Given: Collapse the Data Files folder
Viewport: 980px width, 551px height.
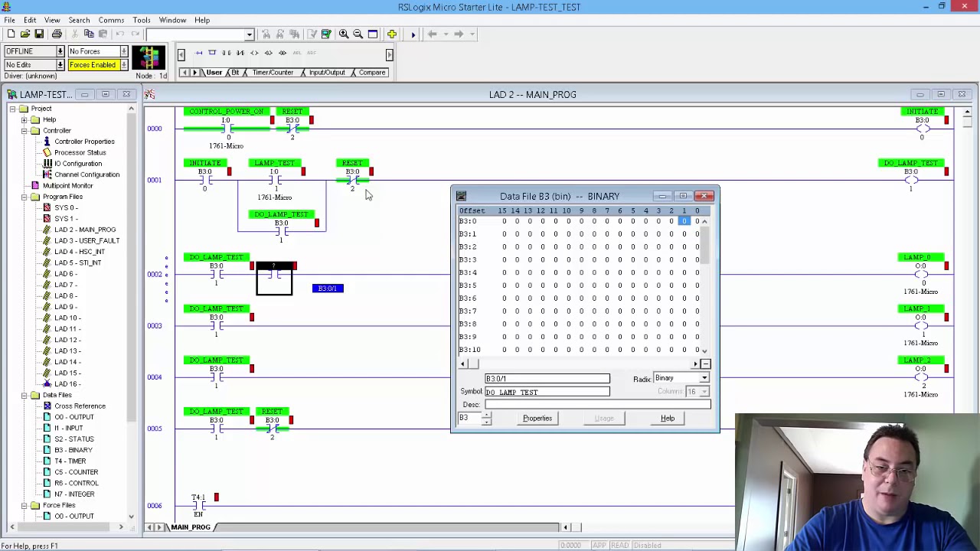Looking at the screenshot, I should (x=24, y=395).
